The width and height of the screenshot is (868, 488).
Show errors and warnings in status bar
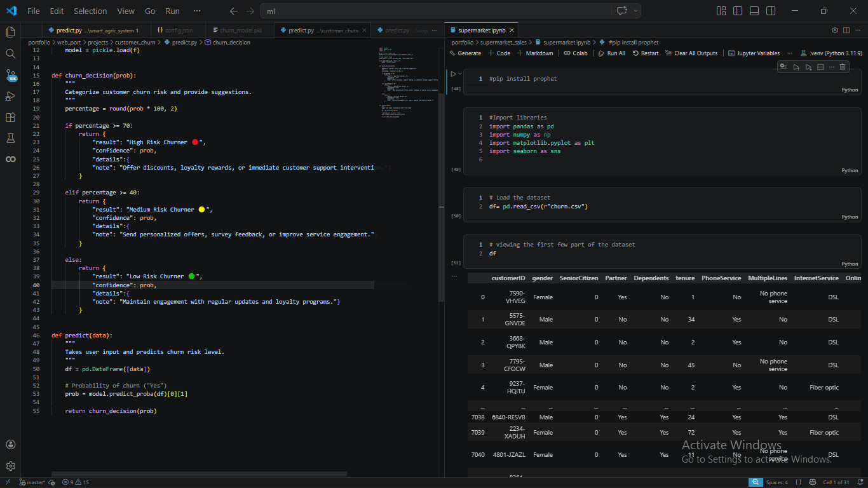coord(76,482)
